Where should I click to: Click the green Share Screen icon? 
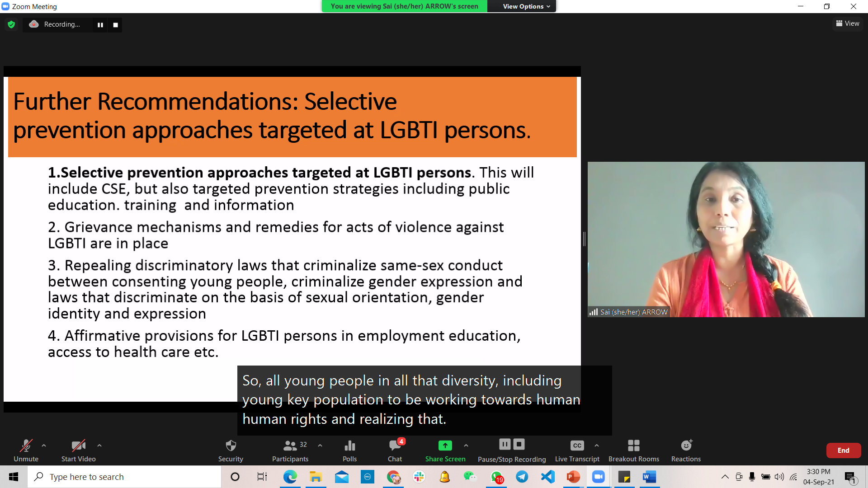(445, 446)
